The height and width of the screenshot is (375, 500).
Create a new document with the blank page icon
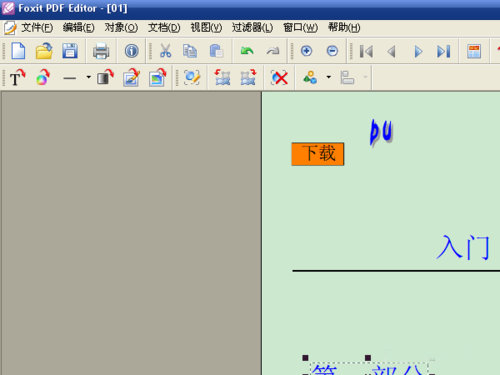pos(18,51)
